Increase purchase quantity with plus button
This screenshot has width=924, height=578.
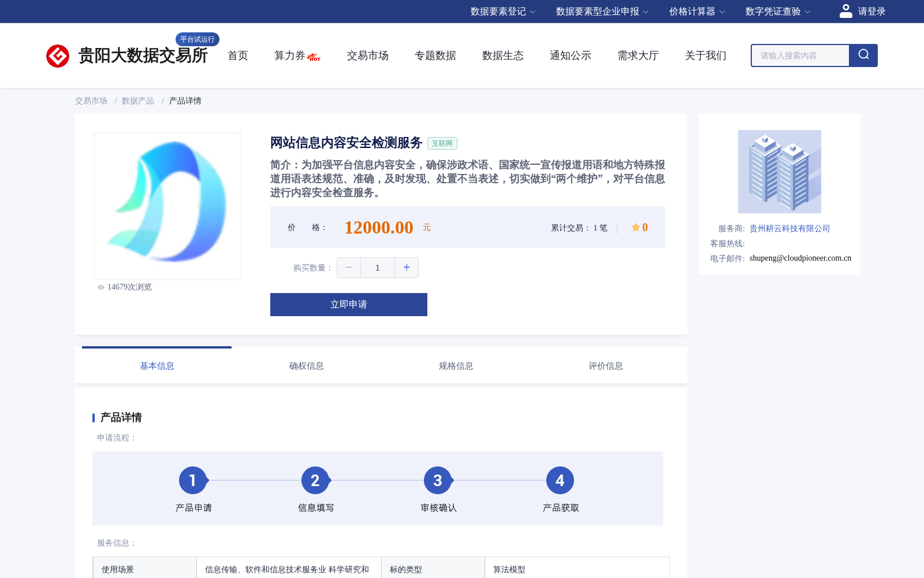[x=407, y=268]
